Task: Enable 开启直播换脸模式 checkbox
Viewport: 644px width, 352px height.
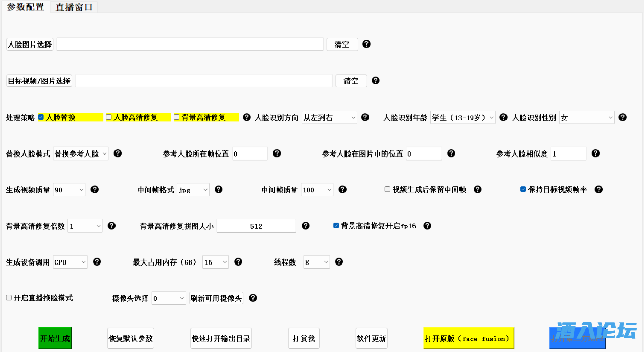Action: [9, 298]
